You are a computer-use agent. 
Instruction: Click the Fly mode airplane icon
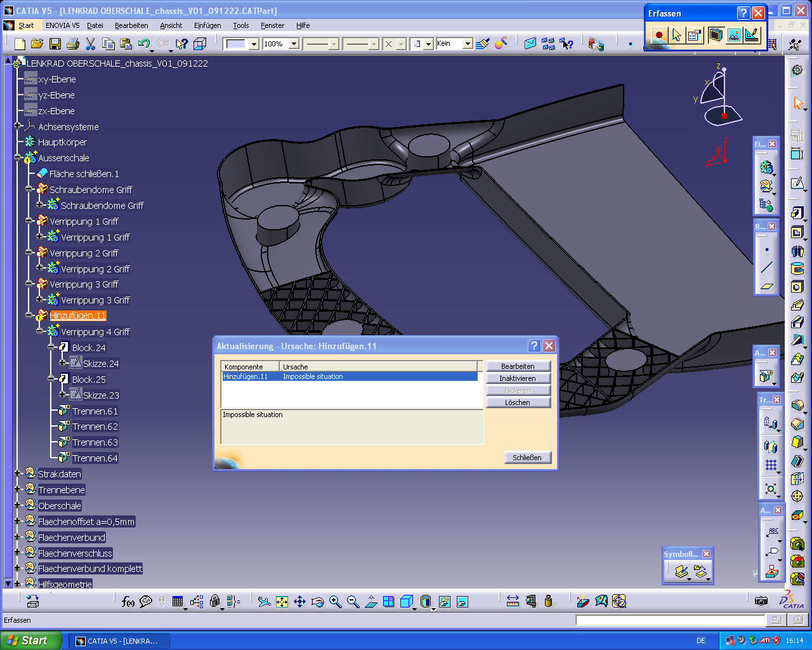[x=265, y=601]
